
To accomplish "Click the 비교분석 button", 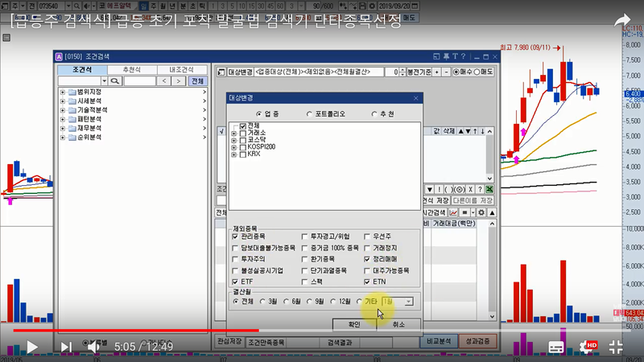I will tap(439, 341).
